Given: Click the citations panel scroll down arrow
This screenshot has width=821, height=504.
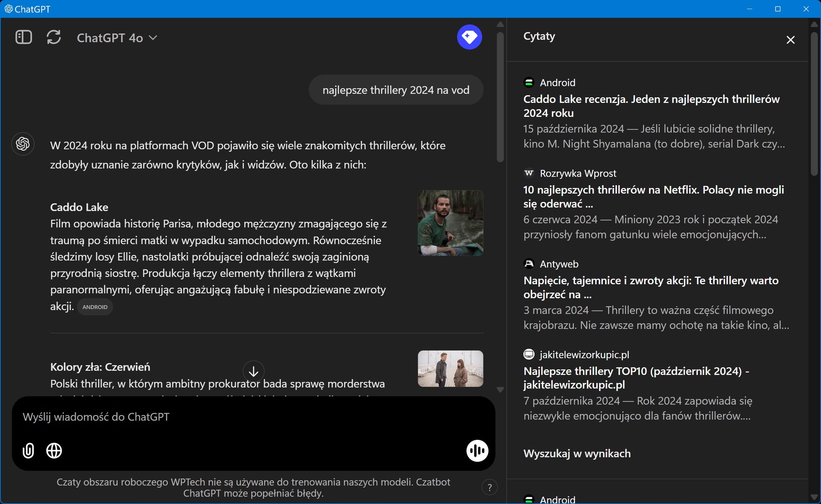Looking at the screenshot, I should [814, 497].
